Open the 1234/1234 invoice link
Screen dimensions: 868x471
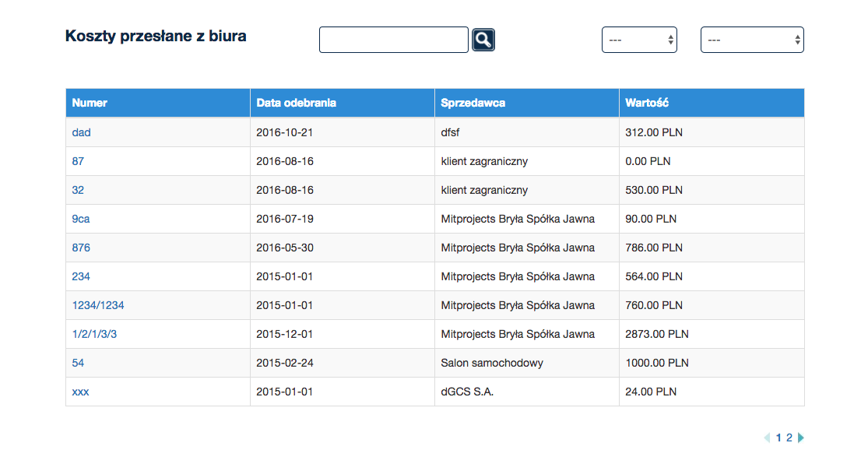[98, 305]
